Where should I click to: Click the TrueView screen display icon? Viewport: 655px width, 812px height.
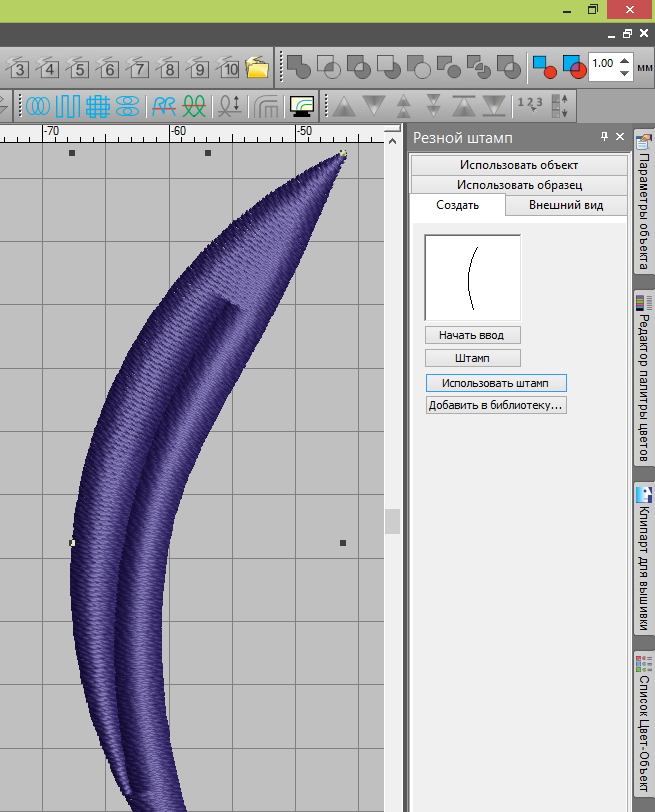301,105
